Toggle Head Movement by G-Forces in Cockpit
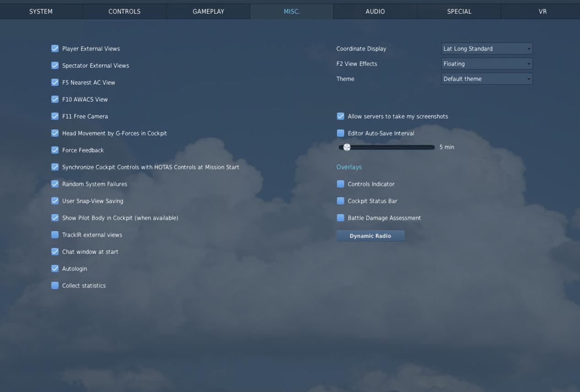580x392 pixels. pos(55,133)
